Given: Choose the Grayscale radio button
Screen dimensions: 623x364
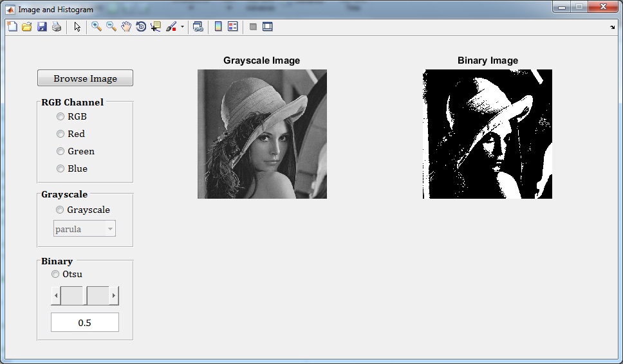Looking at the screenshot, I should click(x=60, y=210).
